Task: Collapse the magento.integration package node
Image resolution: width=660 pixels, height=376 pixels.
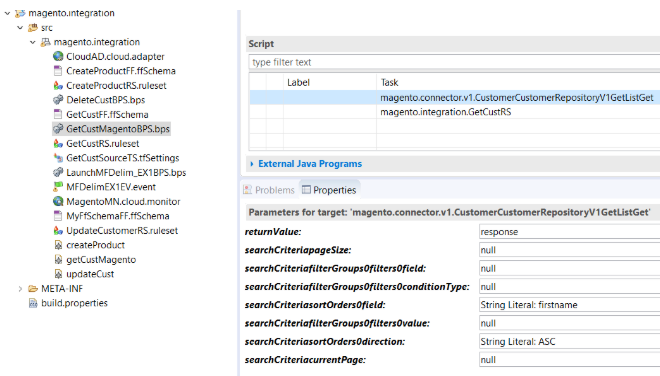Action: (32, 42)
